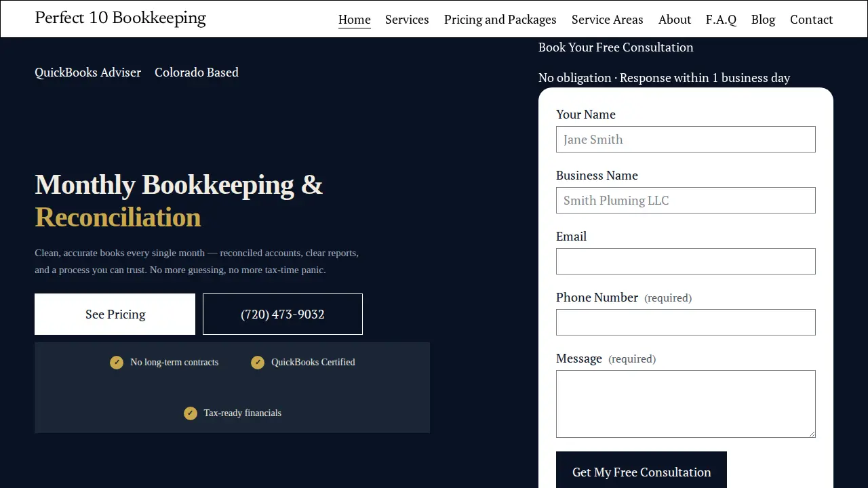Submit with Get My Free Consultation button
The image size is (868, 488).
click(x=642, y=470)
